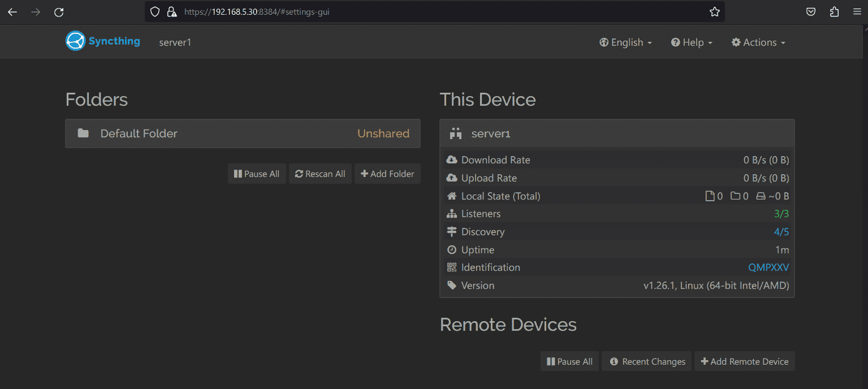This screenshot has height=389, width=868.
Task: Click the version text v1.26.1
Action: pyautogui.click(x=716, y=286)
